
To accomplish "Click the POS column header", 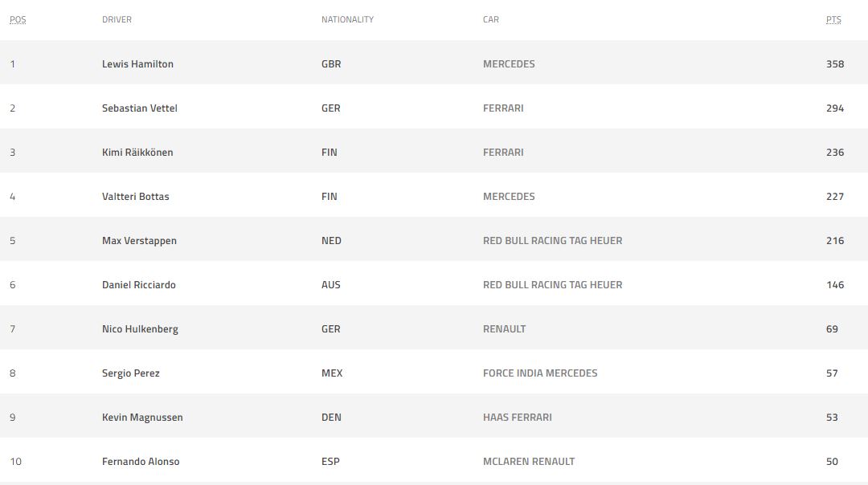I will (18, 19).
